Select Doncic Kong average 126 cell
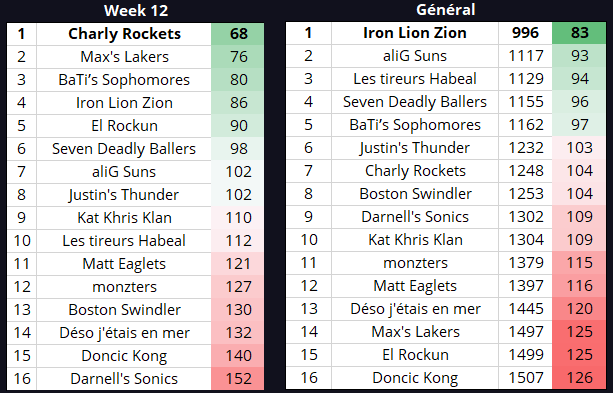This screenshot has width=613, height=393. pos(579,378)
